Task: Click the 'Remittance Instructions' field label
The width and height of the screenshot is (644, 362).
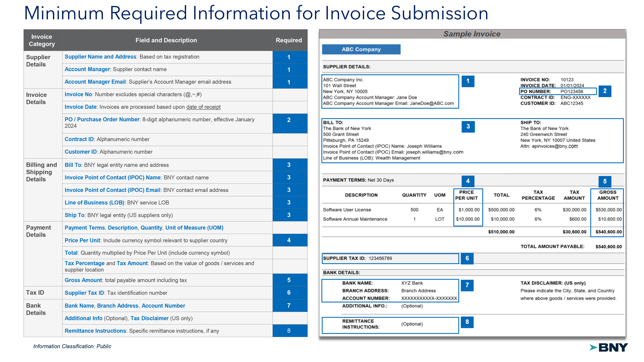Action: [95, 331]
